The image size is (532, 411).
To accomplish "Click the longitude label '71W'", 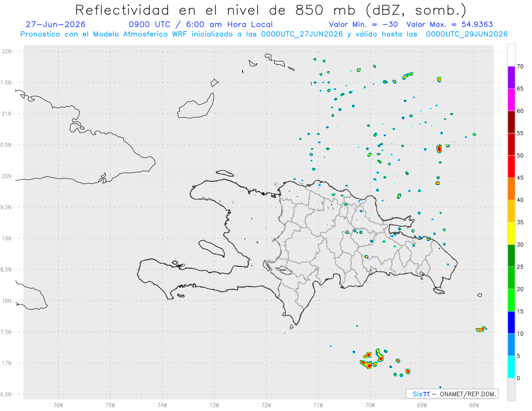I will pyautogui.click(x=318, y=405).
